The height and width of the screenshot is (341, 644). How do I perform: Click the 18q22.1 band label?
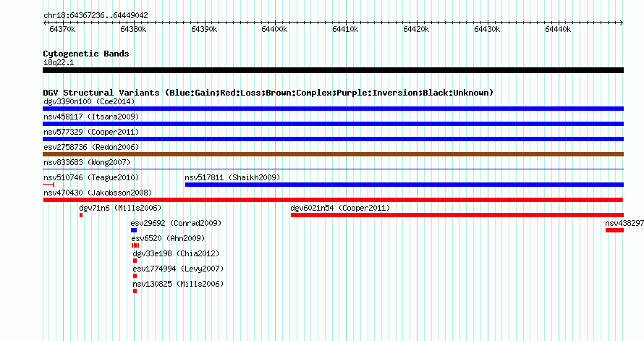[x=59, y=62]
